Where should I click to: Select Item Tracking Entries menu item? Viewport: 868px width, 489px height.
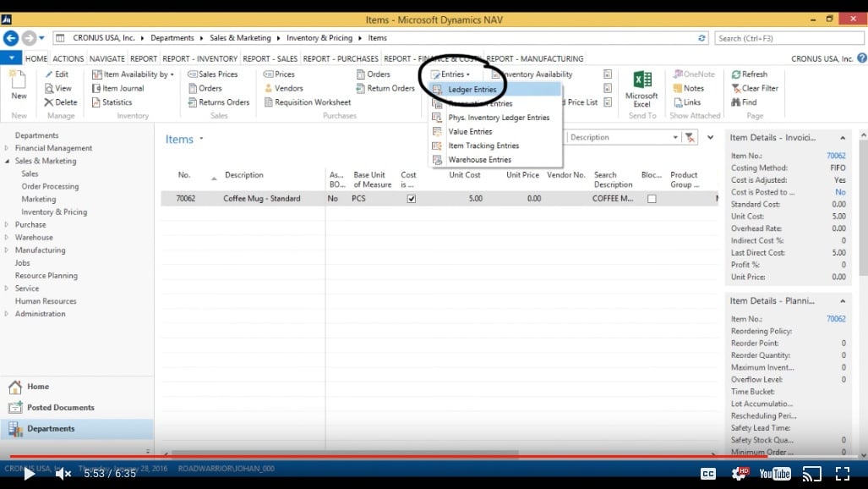(x=496, y=146)
